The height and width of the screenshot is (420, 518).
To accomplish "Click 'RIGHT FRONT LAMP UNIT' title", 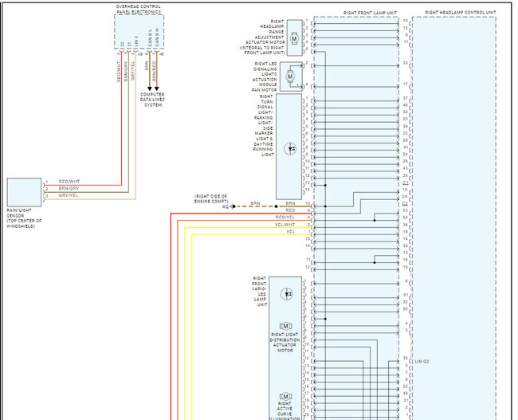I will coord(371,13).
